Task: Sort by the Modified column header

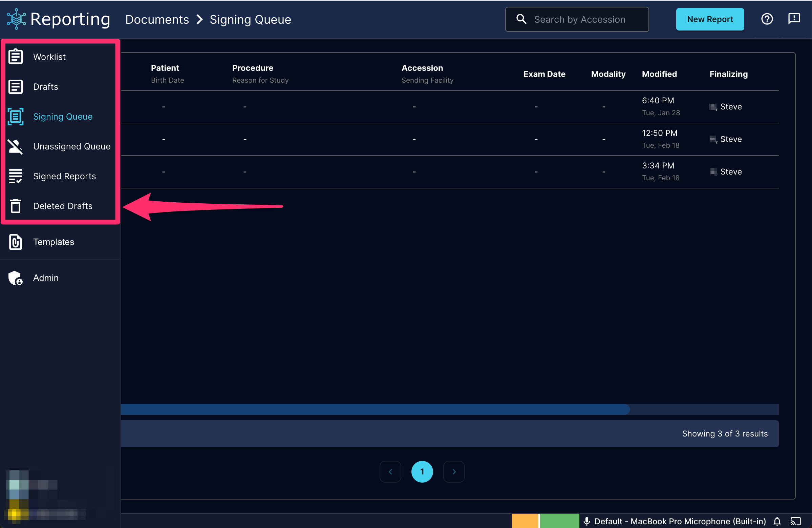Action: (660, 74)
